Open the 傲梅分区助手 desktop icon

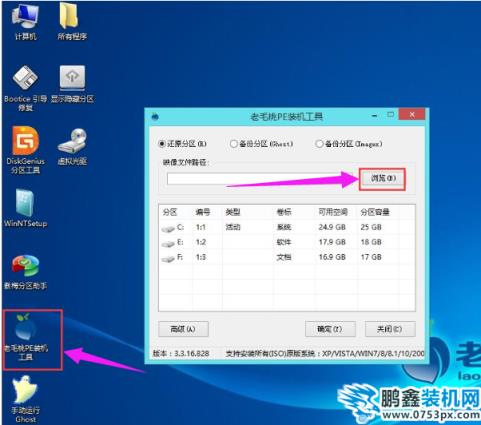click(25, 272)
